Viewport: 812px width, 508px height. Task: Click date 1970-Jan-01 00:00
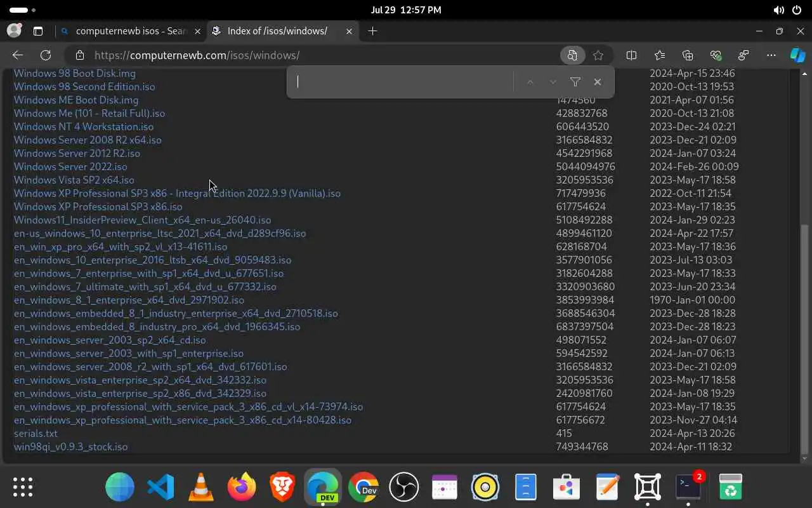click(692, 300)
